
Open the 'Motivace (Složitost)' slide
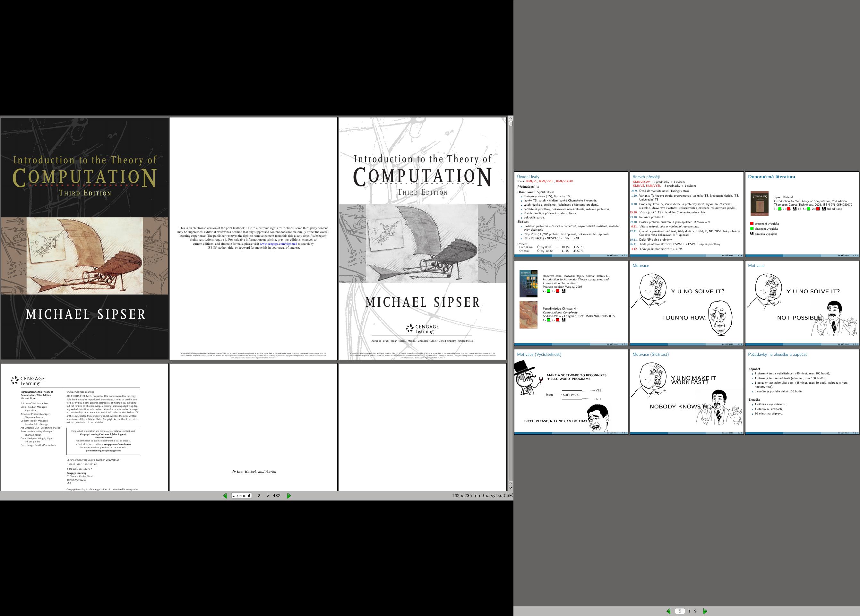686,392
